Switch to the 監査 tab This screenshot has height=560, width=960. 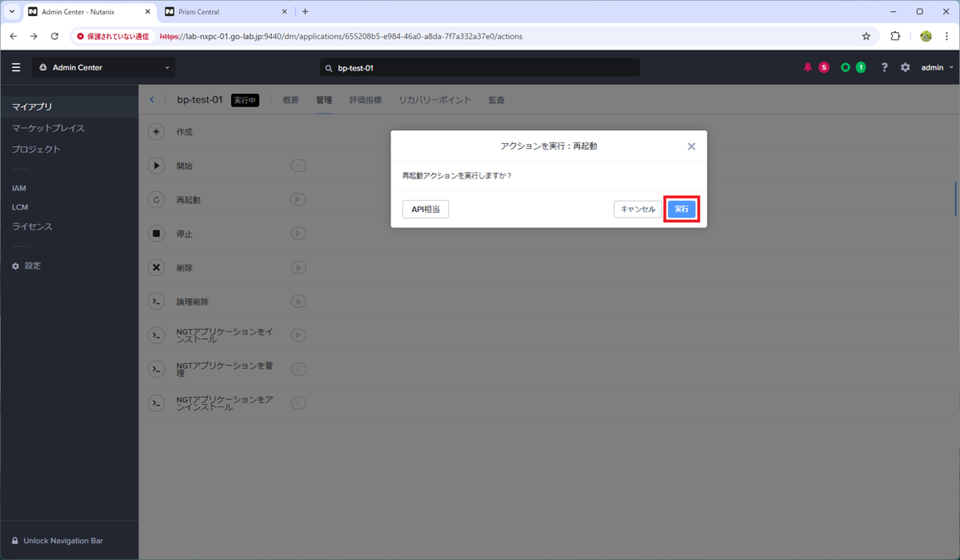point(497,100)
